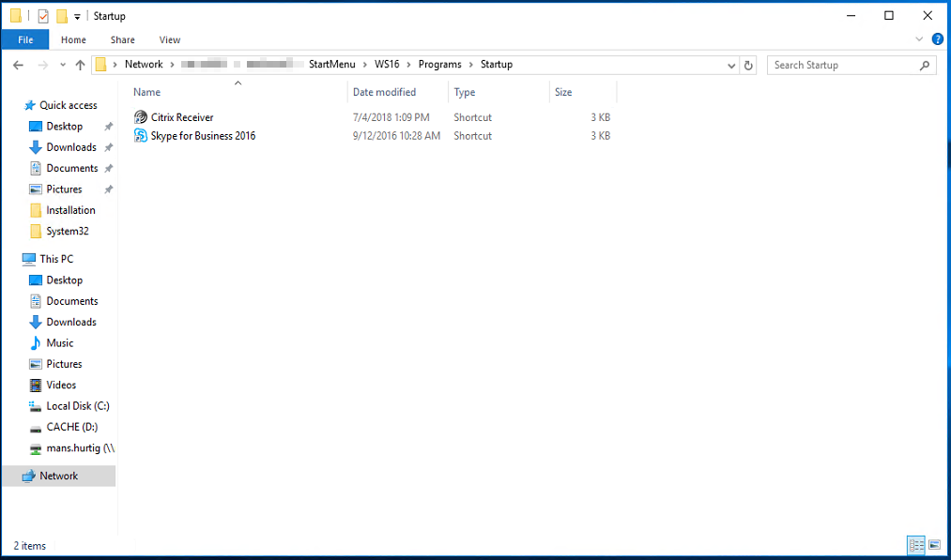The image size is (951, 560).
Task: Switch to details view button
Action: click(916, 545)
